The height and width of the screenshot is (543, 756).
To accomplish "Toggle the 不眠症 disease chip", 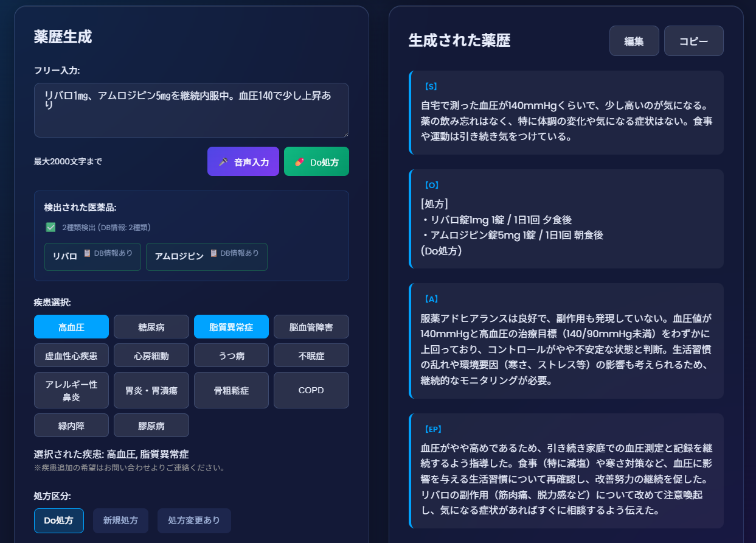I will pos(311,355).
